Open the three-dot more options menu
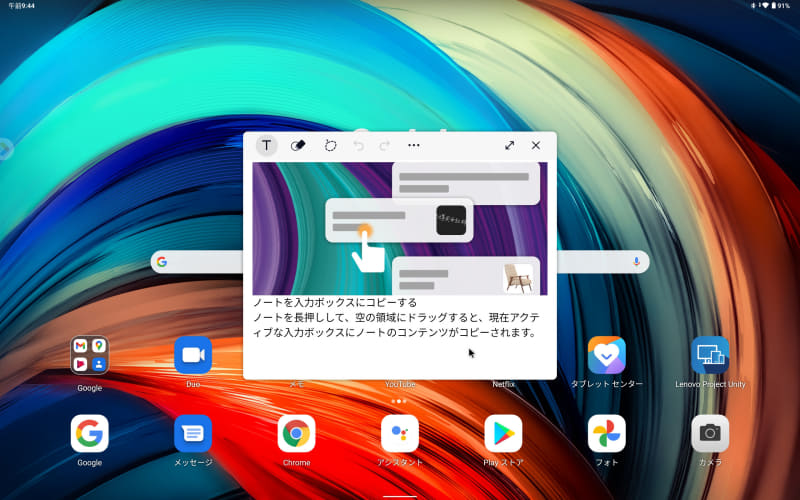This screenshot has width=800, height=500. [x=414, y=145]
